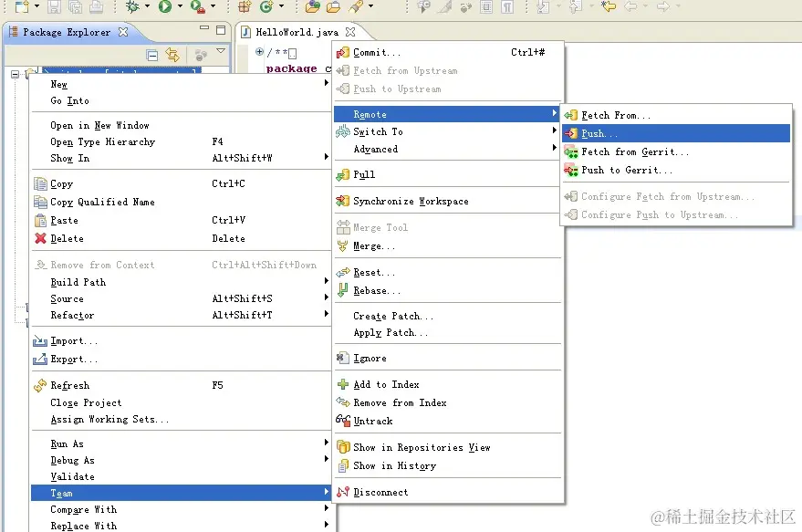Image resolution: width=802 pixels, height=532 pixels.
Task: Choose Fetch from Gerrit...
Action: (676, 151)
